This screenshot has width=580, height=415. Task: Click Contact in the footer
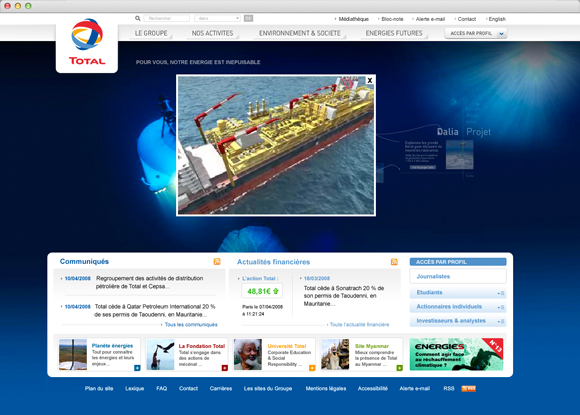188,388
